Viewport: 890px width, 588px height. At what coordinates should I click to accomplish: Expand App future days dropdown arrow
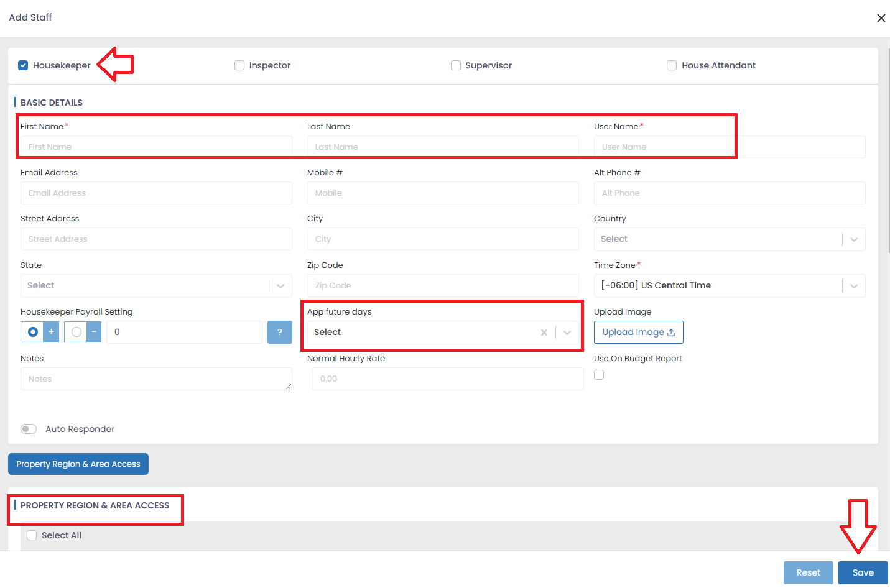click(567, 333)
